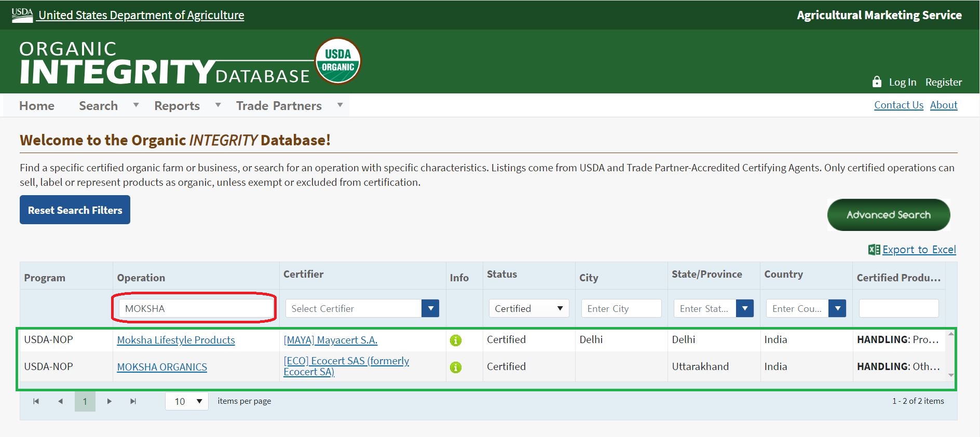Open the Status filter dropdown
Image resolution: width=980 pixels, height=437 pixels.
coord(529,308)
